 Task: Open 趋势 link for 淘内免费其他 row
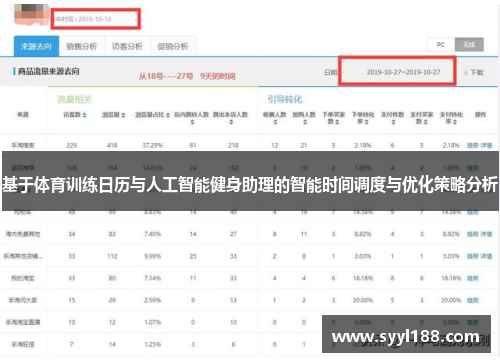click(x=473, y=234)
